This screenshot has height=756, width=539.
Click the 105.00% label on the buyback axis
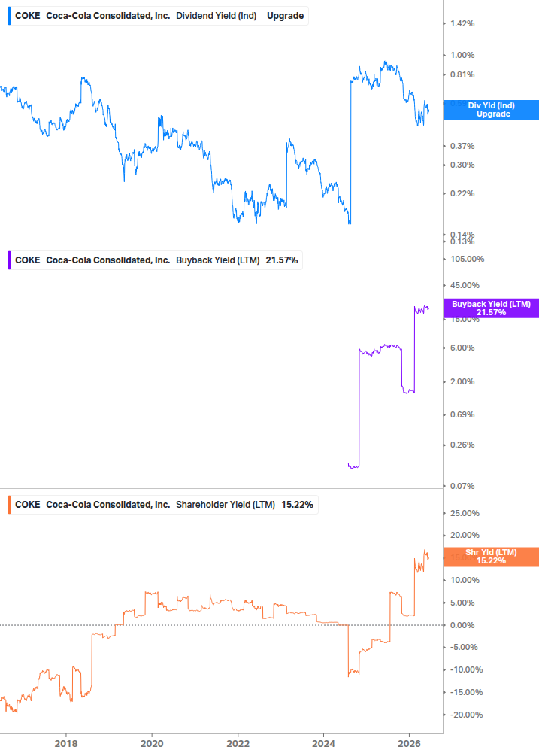[x=468, y=259]
